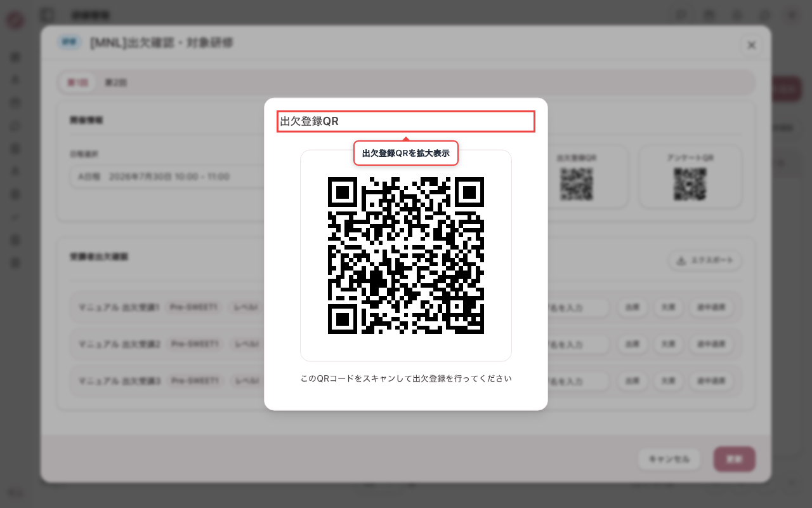Click the 出欠登録QR dialog title text

click(x=310, y=121)
